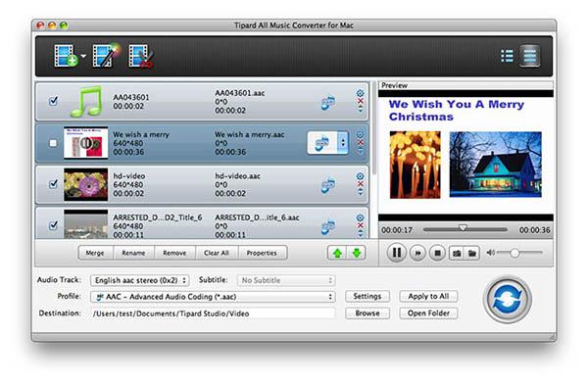Click the ARRESTED_D...itle_6.aac output name
Screen dimensions: 588x385
[257, 217]
